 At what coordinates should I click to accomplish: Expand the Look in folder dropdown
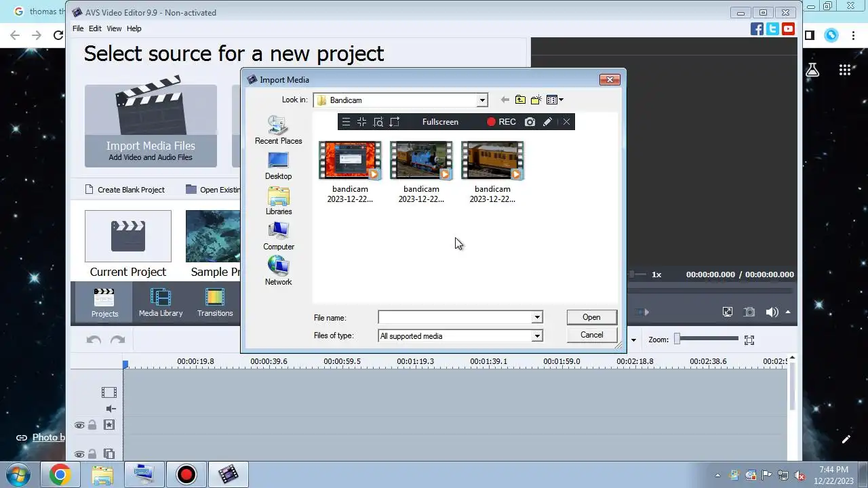[482, 100]
